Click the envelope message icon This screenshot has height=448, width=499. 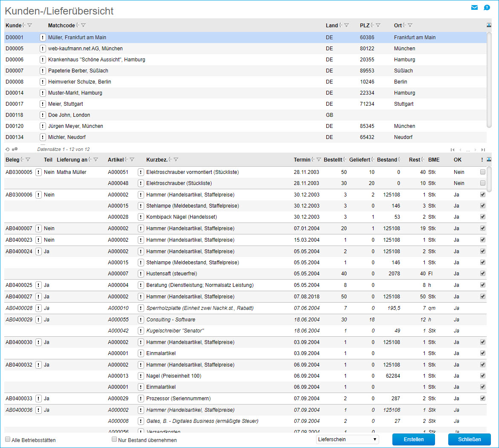click(474, 8)
